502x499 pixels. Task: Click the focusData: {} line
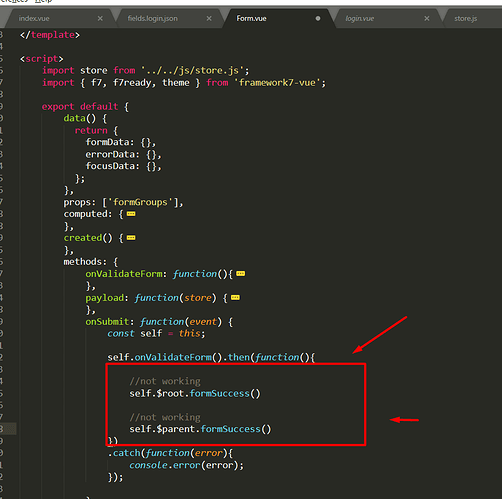point(123,166)
